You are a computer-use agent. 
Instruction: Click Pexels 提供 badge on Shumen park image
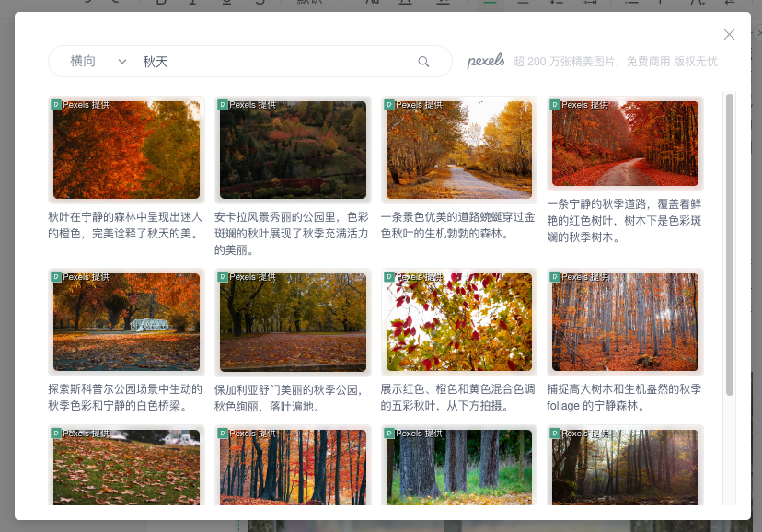(x=248, y=276)
